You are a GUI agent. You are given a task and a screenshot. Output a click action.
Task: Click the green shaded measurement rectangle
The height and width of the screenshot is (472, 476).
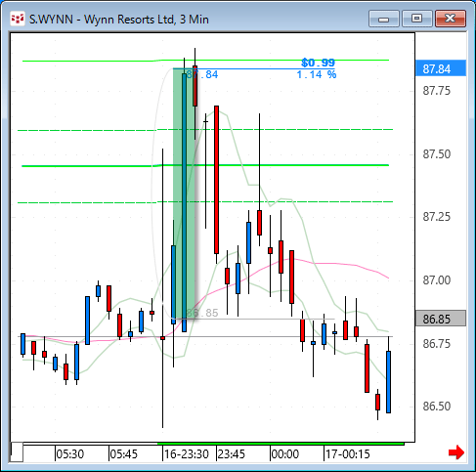[x=184, y=193]
